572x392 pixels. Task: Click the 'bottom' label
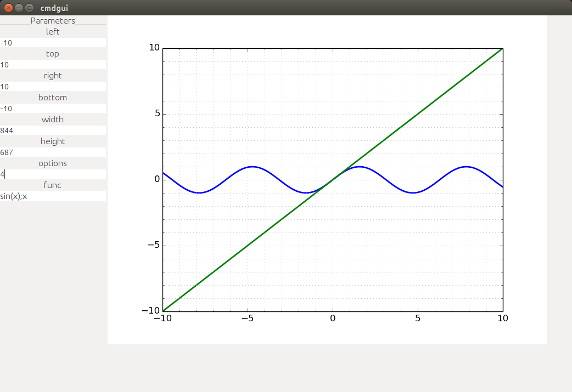coord(53,97)
